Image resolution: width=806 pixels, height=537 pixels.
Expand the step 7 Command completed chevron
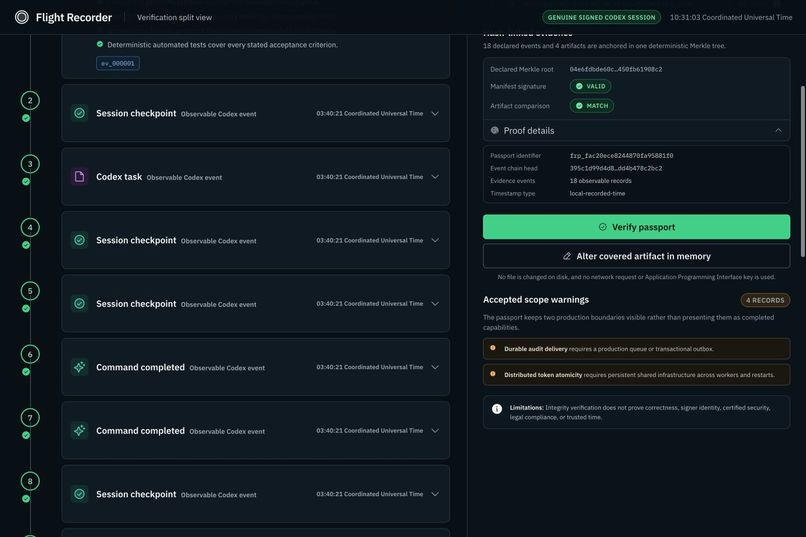(435, 431)
